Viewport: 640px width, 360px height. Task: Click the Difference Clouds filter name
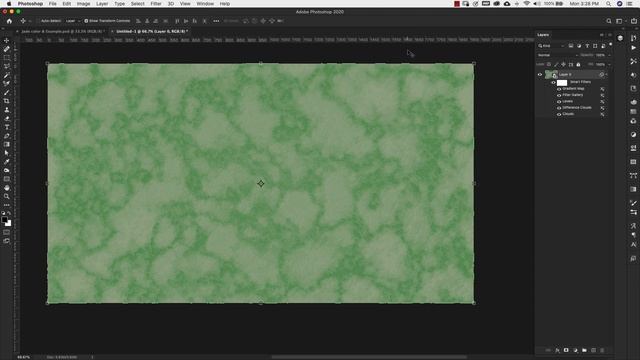point(577,108)
